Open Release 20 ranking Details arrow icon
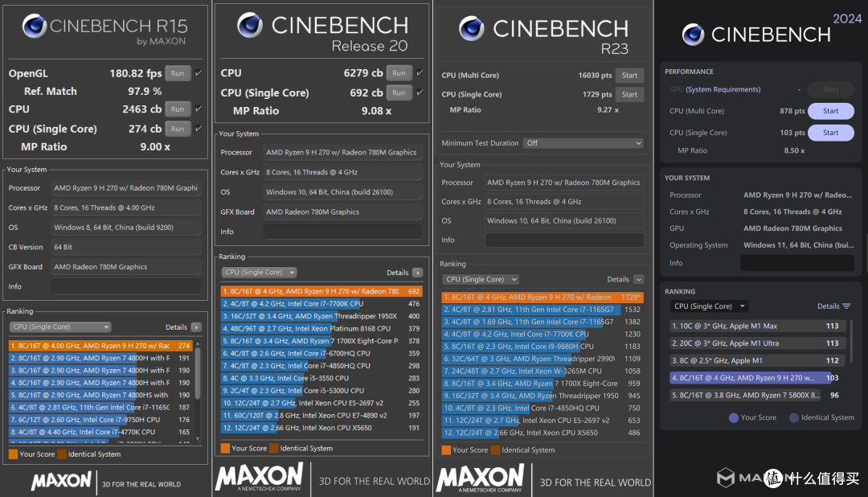Screen dimensions: 868x497 pyautogui.click(x=417, y=273)
